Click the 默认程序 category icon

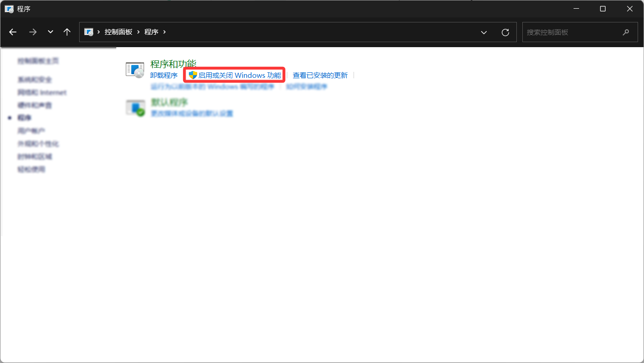pos(135,108)
